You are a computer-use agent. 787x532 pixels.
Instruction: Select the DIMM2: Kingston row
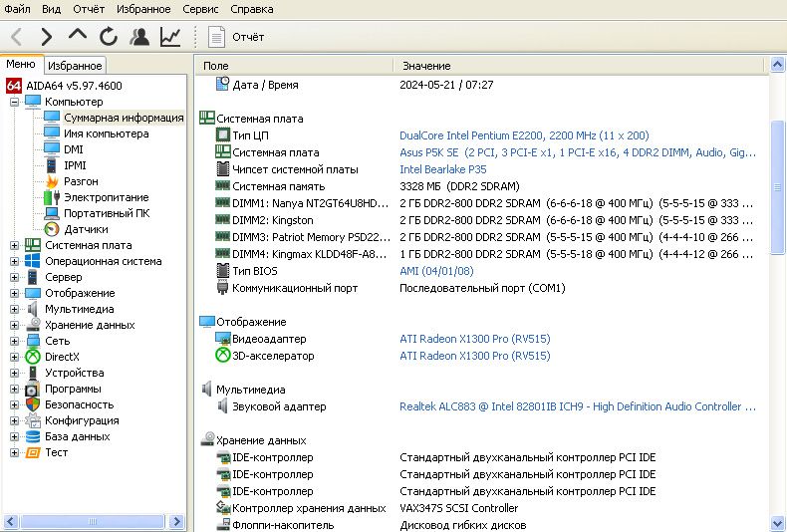point(483,220)
